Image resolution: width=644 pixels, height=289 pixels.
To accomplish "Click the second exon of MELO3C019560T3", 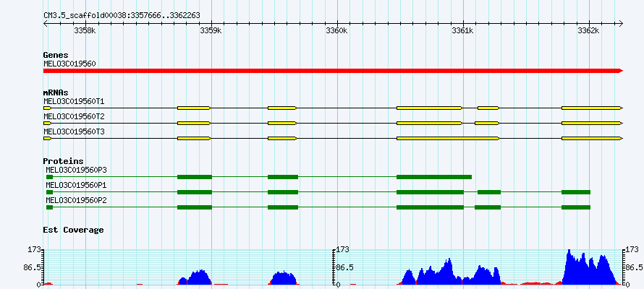I will point(194,139).
